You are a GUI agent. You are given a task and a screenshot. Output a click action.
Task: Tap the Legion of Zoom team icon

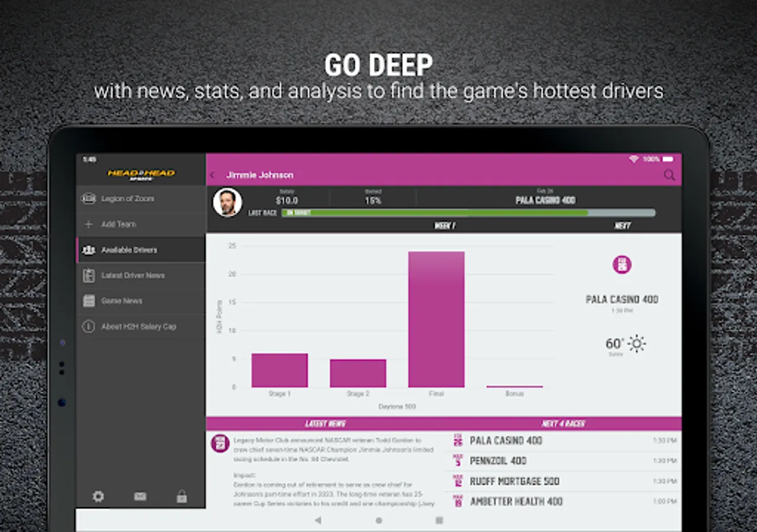tap(89, 199)
